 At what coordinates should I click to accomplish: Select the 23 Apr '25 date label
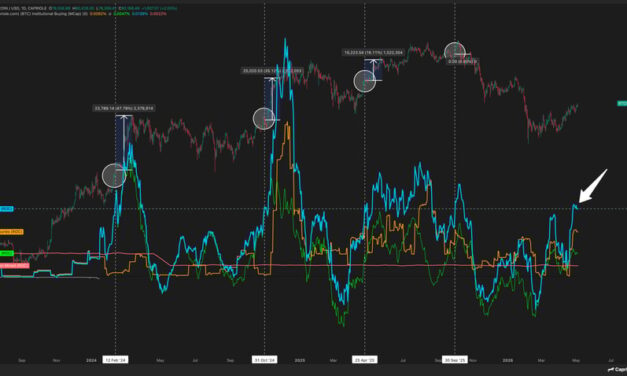tap(364, 360)
